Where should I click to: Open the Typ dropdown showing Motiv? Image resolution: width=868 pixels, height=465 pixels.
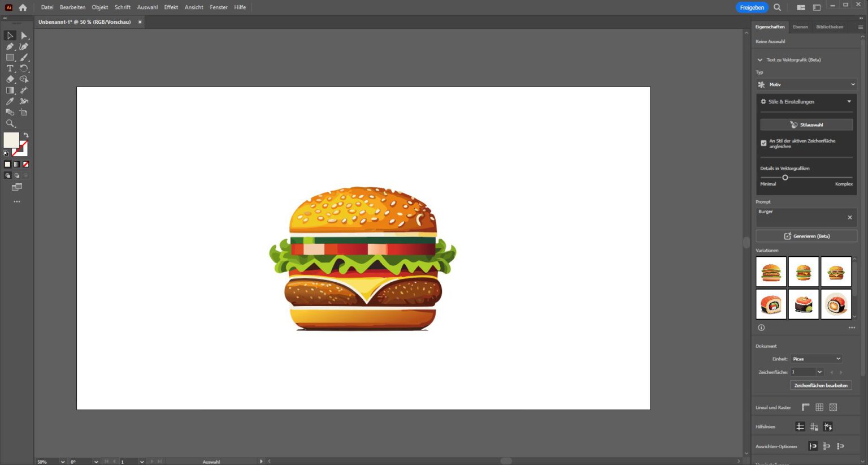coord(806,84)
